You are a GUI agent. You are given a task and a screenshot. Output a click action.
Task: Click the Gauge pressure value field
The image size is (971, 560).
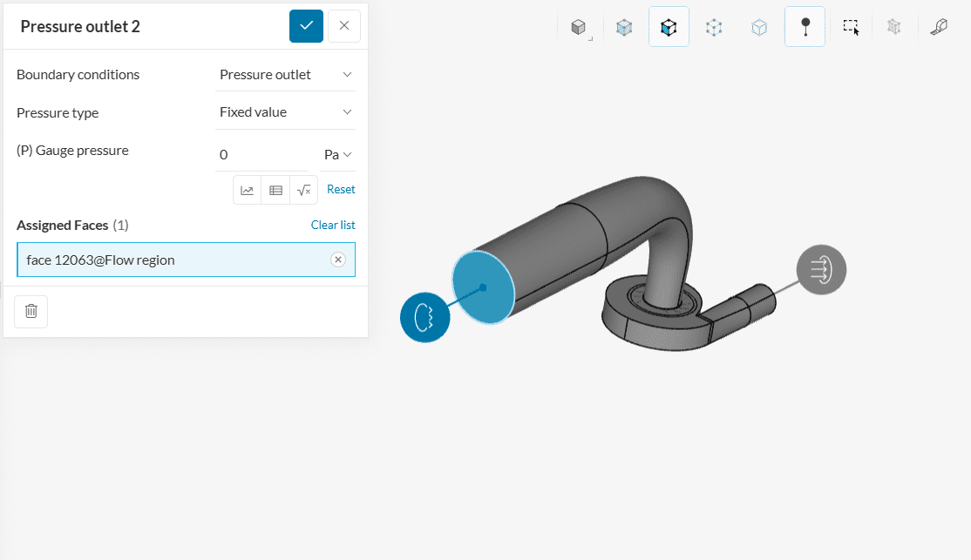(261, 155)
